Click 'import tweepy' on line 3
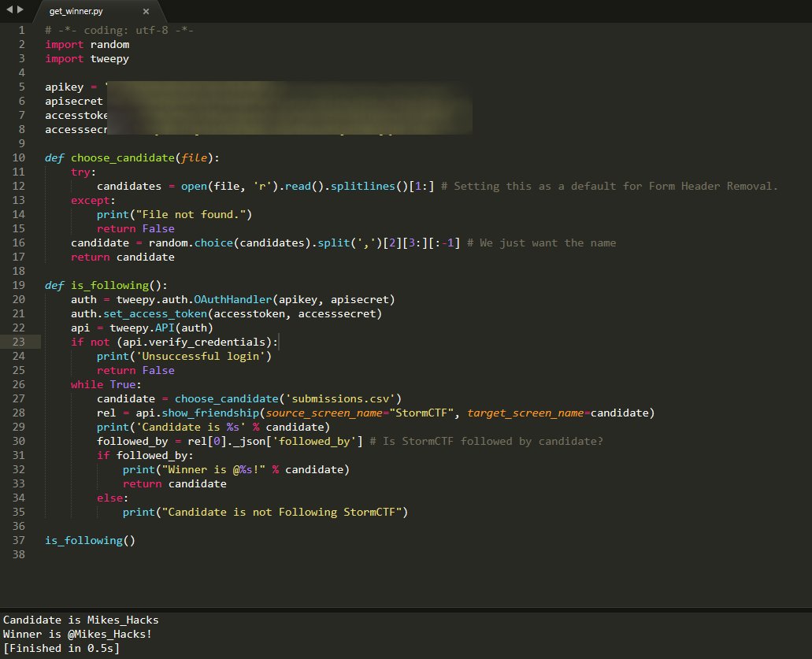The height and width of the screenshot is (659, 812). (87, 58)
